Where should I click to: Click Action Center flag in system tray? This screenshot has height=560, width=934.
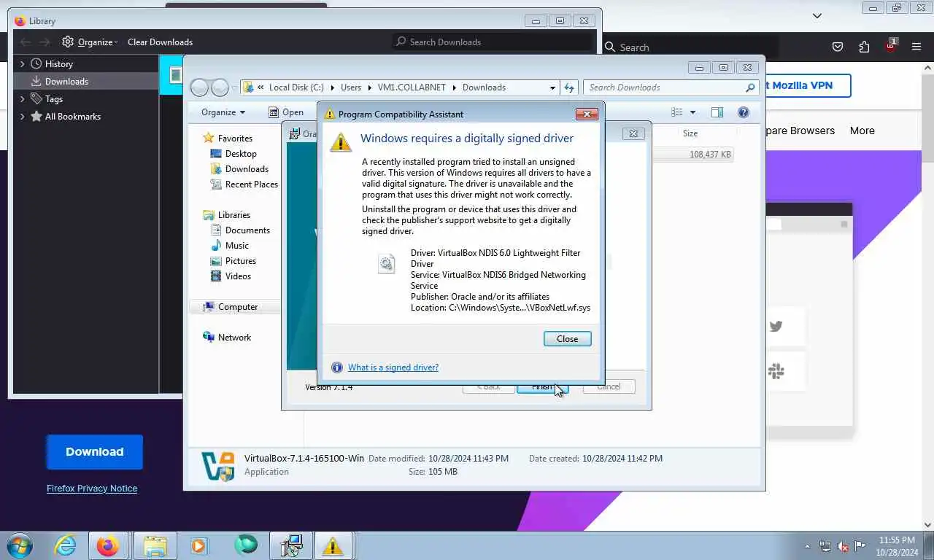tap(860, 546)
